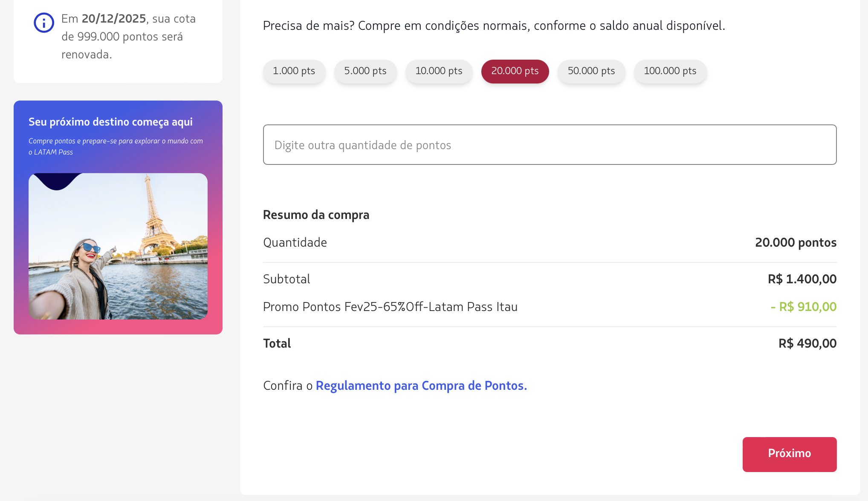Click the LATAM Pass promo subtitle text
Screen dimensions: 868x501
pos(116,146)
